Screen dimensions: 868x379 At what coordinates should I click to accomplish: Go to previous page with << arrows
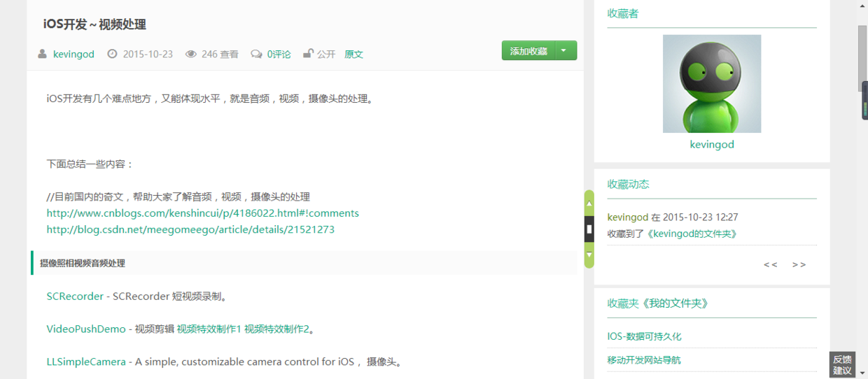pos(770,264)
